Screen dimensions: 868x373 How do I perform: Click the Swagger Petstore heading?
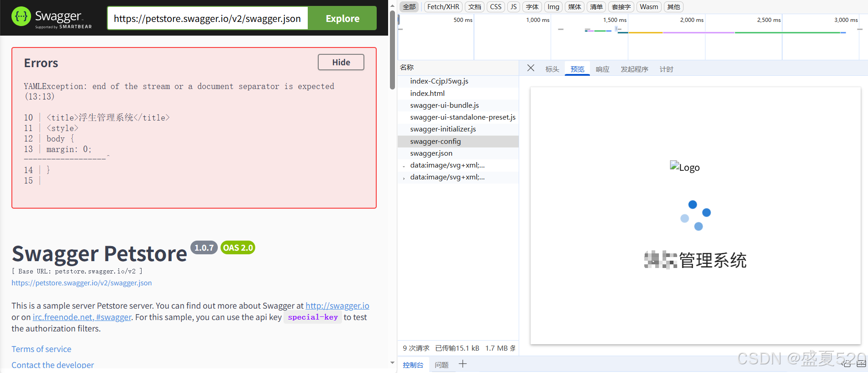tap(100, 254)
